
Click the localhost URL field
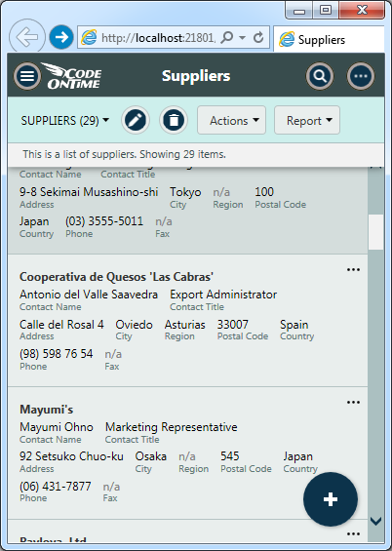tap(158, 37)
